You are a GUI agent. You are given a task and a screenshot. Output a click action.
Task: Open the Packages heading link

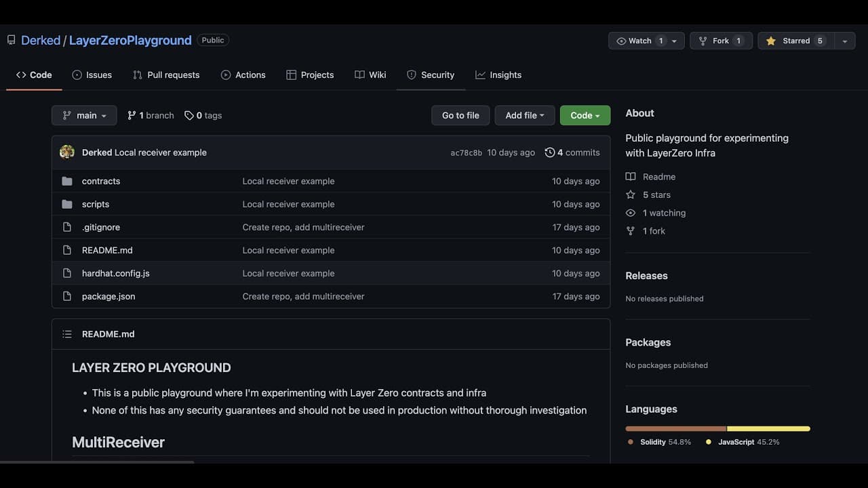pos(648,342)
